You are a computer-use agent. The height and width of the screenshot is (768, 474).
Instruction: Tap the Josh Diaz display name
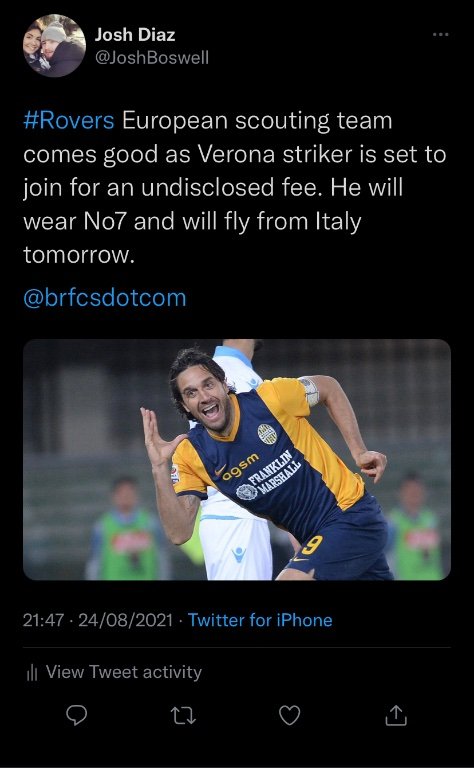pyautogui.click(x=135, y=35)
